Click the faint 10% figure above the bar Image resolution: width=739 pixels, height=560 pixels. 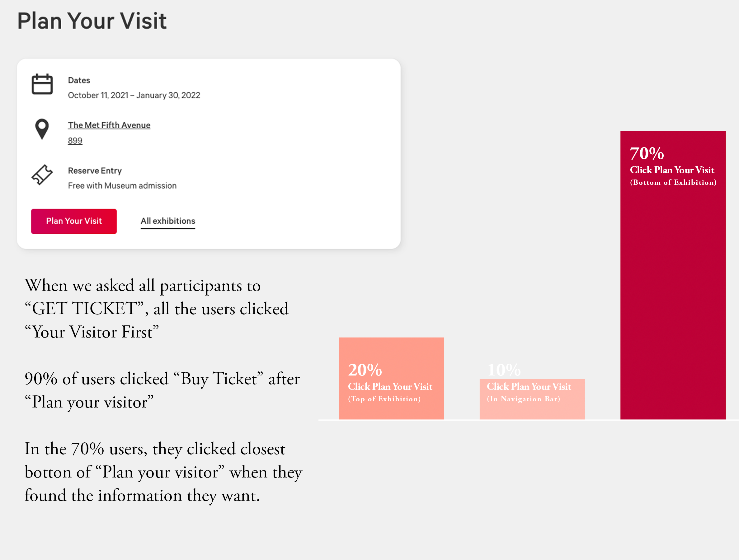[x=504, y=370]
